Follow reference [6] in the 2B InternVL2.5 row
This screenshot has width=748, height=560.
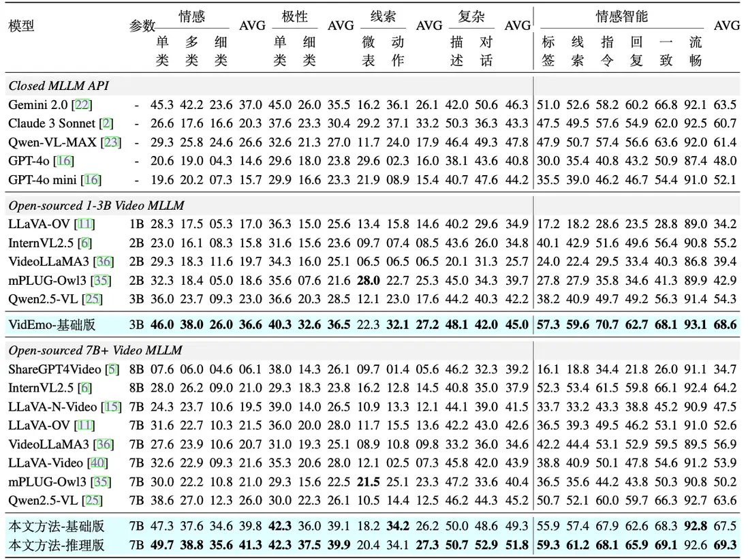pos(84,243)
